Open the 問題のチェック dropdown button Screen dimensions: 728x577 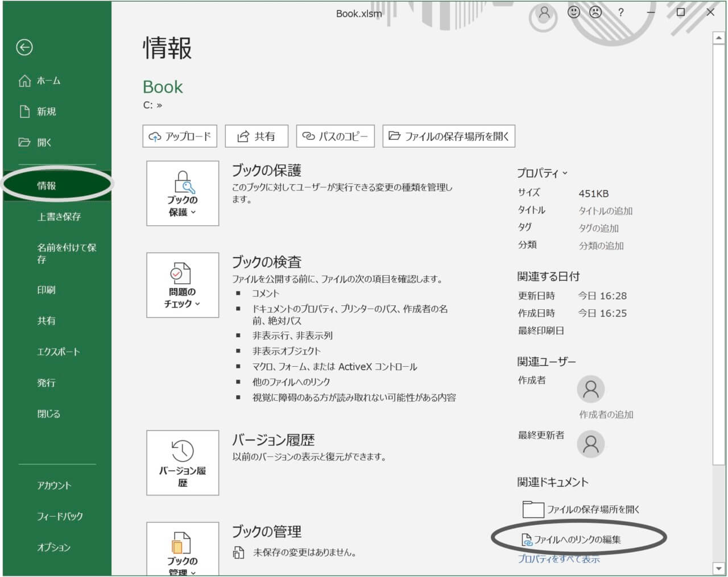pos(183,285)
